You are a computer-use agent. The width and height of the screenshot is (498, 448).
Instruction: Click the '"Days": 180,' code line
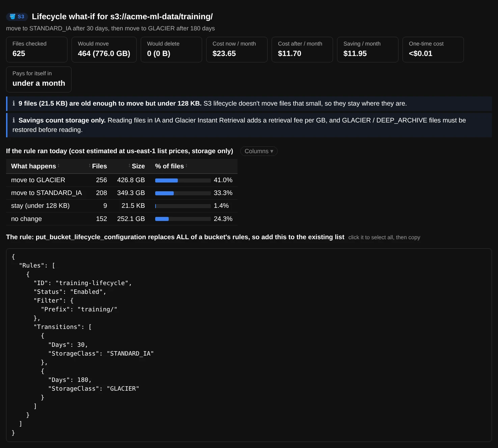[70, 380]
